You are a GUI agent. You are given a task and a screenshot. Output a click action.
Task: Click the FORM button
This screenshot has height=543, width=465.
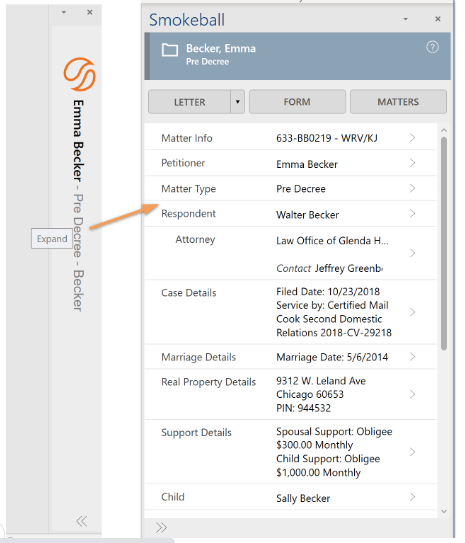click(297, 102)
